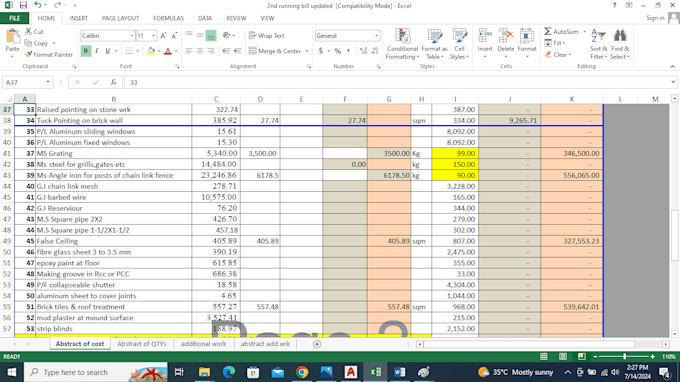This screenshot has width=680, height=382.
Task: Click the Copy icon
Action: click(28, 43)
